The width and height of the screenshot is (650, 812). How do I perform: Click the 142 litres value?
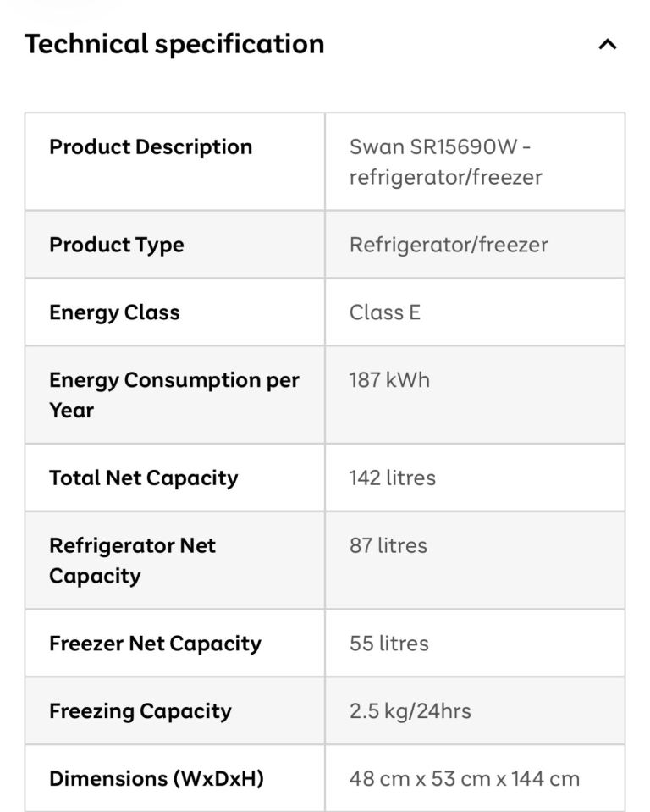coord(392,478)
